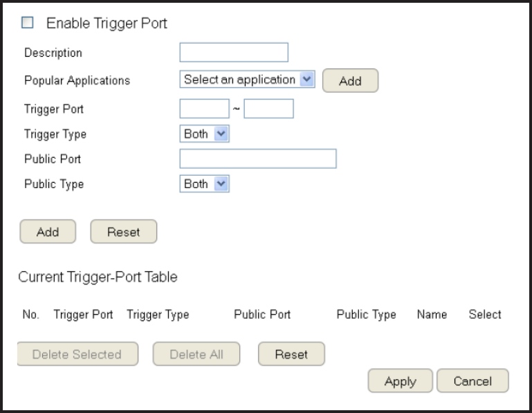The image size is (532, 413).
Task: Click Add next to Select an application
Action: pos(350,81)
